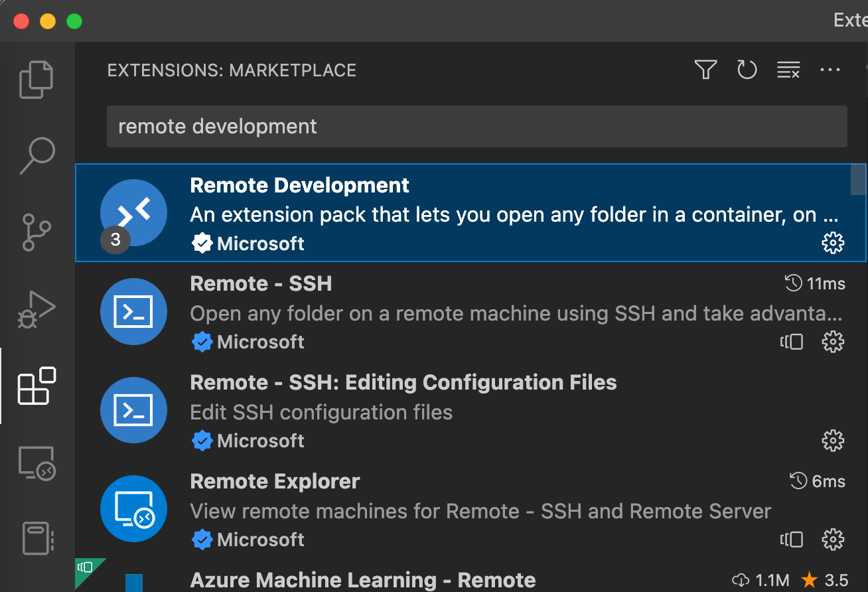Image resolution: width=868 pixels, height=592 pixels.
Task: Open Manage gear for Remote - SSH: Editing Configuration Files
Action: tap(833, 441)
